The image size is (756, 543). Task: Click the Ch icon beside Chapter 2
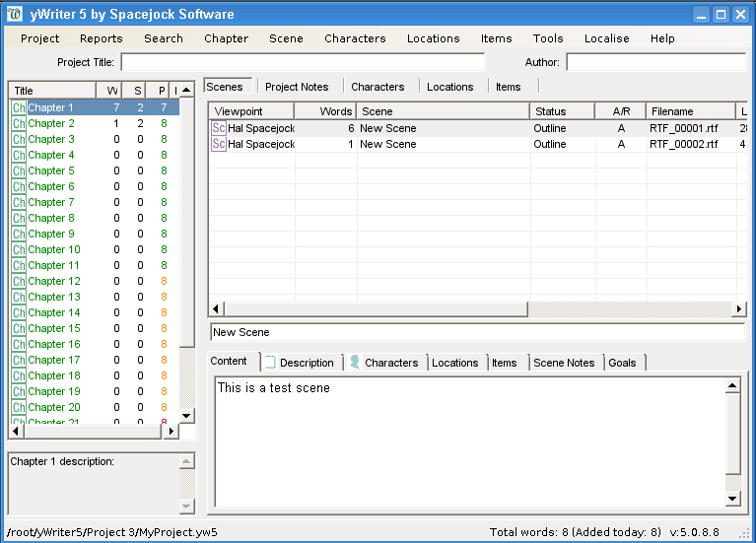(19, 123)
